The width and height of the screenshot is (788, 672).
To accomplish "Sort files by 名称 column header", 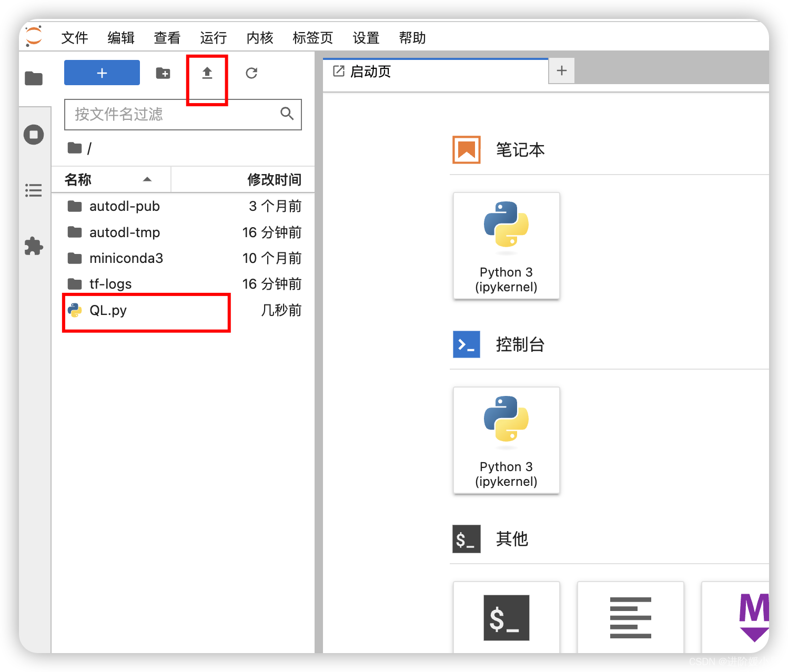I will coord(111,179).
